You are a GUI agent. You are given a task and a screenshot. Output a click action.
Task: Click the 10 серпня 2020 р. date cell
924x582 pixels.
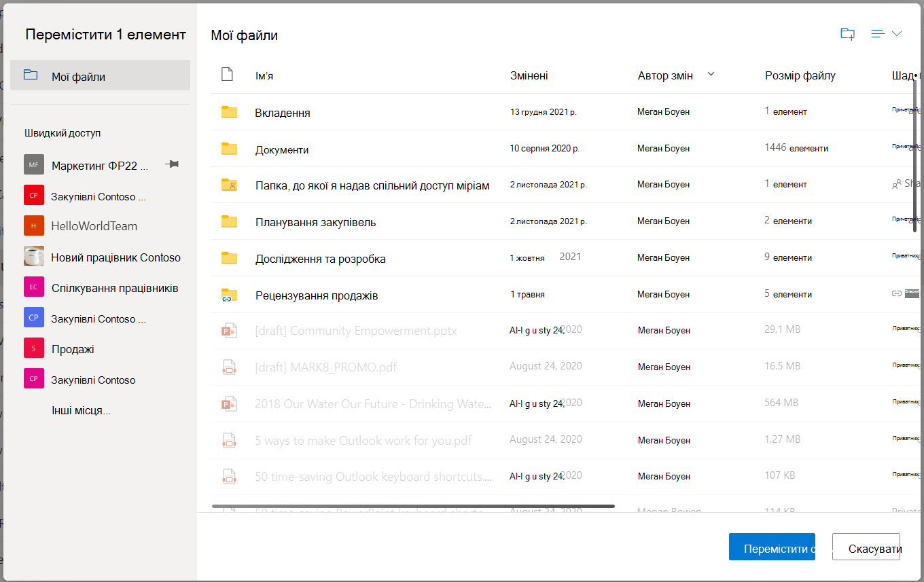pos(544,148)
